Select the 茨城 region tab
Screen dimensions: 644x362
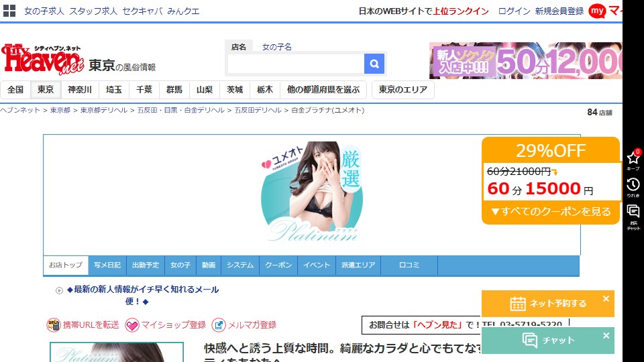pos(235,89)
